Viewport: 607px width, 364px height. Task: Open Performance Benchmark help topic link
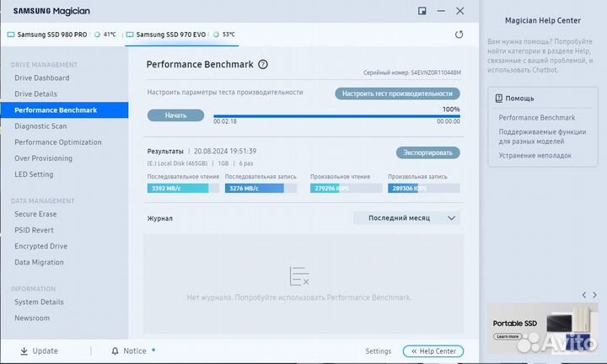pos(536,118)
